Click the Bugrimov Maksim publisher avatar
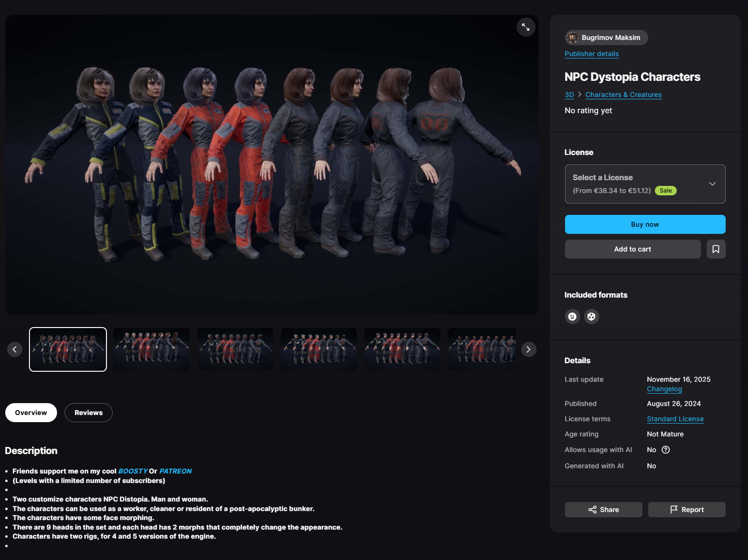The width and height of the screenshot is (748, 560). (x=572, y=38)
